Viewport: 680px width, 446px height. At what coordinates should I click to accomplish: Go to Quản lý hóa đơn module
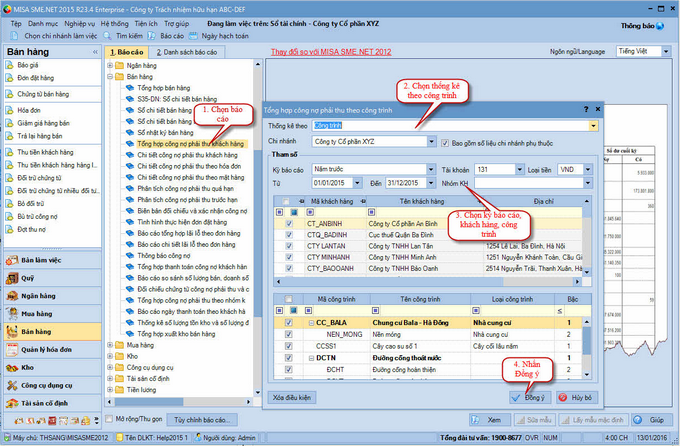[x=52, y=350]
